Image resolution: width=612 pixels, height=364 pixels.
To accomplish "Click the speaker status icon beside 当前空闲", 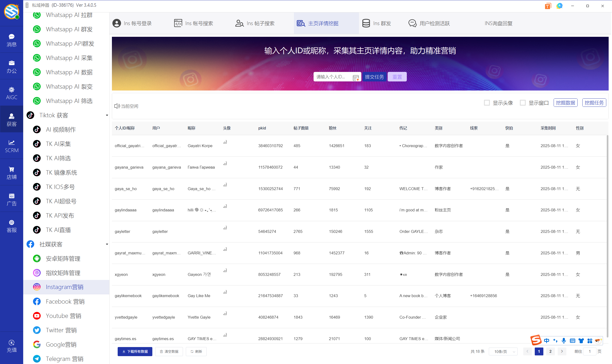I will click(117, 106).
